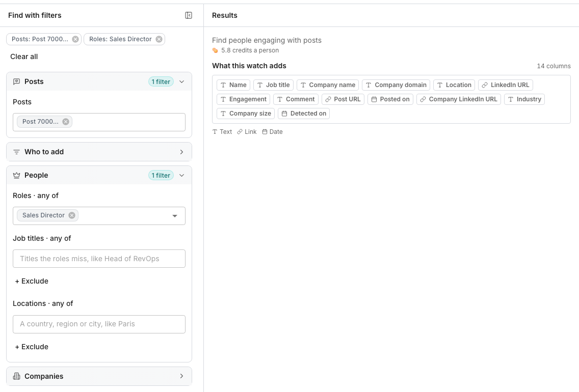The height and width of the screenshot is (392, 579).
Task: Focus the Job titles input field
Action: 99,259
